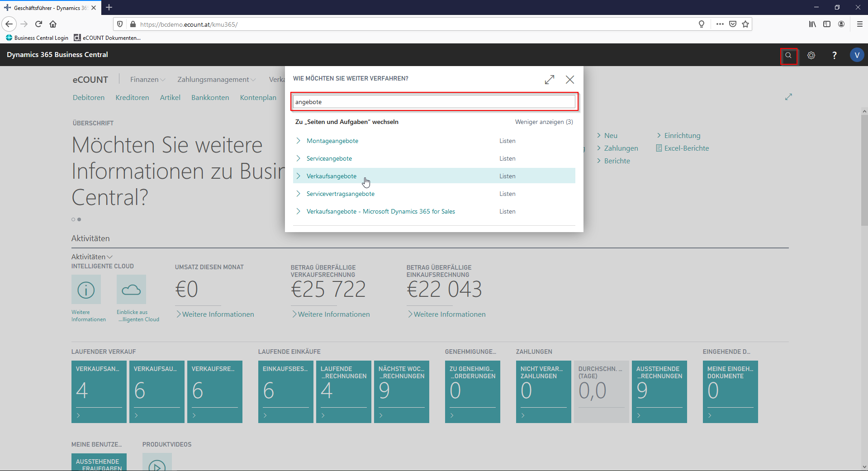Close the Geschäftsführer browser tab
Screen dimensions: 868x471
point(94,8)
